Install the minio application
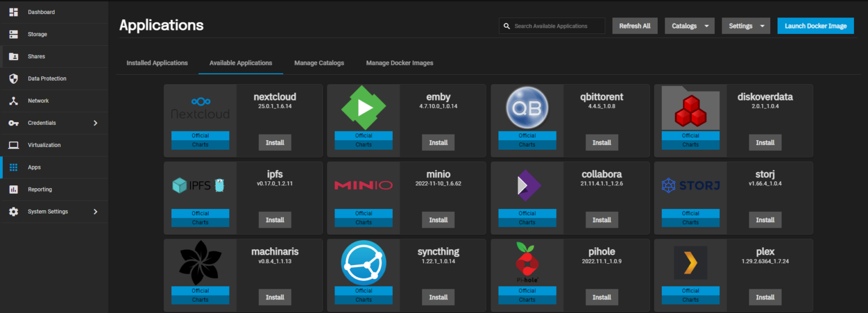 439,220
